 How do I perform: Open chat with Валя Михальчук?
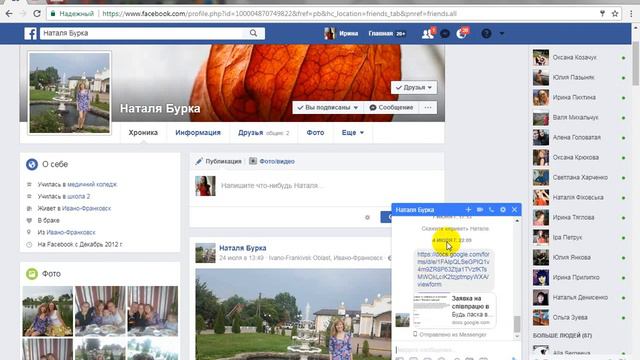pyautogui.click(x=579, y=118)
